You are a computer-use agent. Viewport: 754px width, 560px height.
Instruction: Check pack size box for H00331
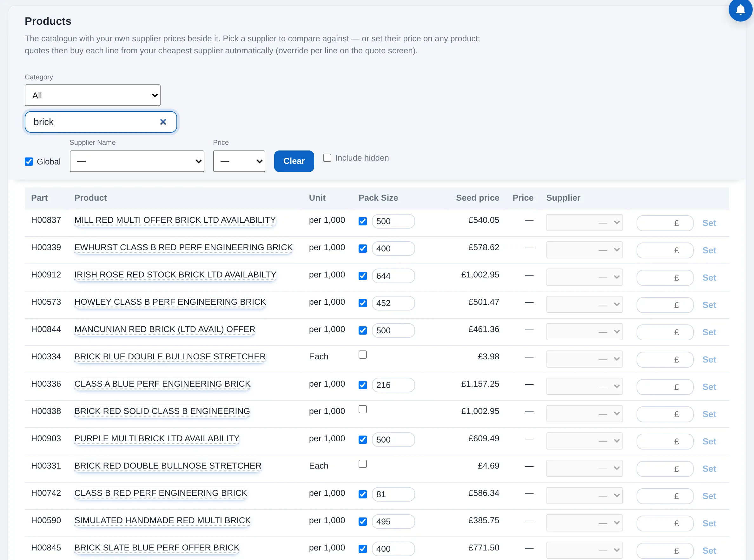[363, 464]
